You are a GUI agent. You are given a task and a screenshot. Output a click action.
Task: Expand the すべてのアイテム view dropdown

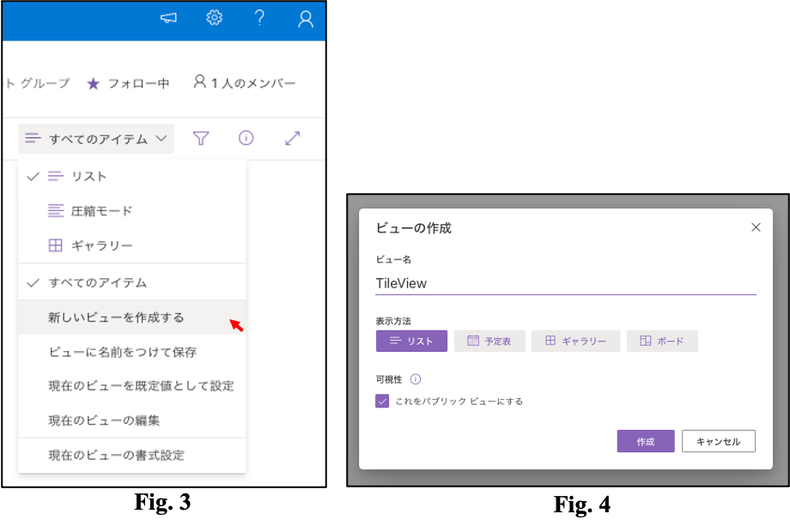pos(96,138)
